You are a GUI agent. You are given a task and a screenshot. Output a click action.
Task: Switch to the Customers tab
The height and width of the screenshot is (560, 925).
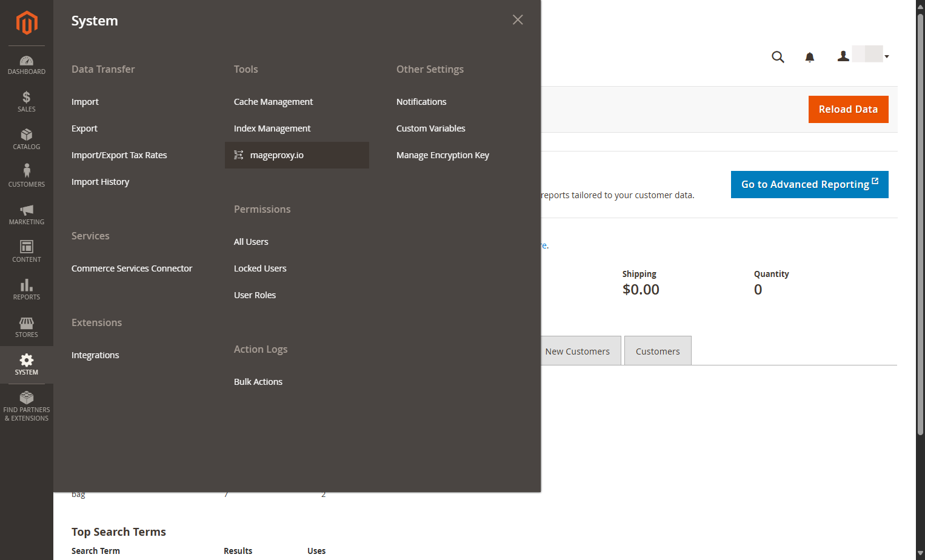(x=658, y=351)
